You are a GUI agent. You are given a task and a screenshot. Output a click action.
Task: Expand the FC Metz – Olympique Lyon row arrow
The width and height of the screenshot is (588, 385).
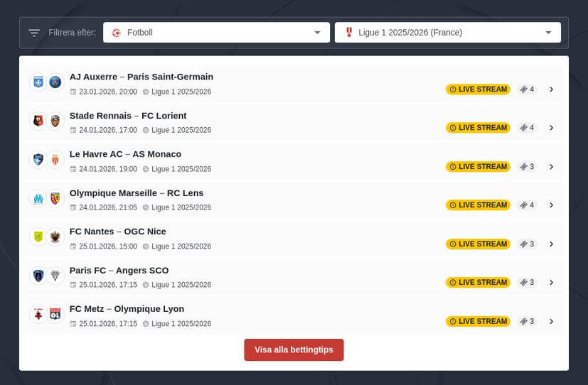tap(551, 321)
